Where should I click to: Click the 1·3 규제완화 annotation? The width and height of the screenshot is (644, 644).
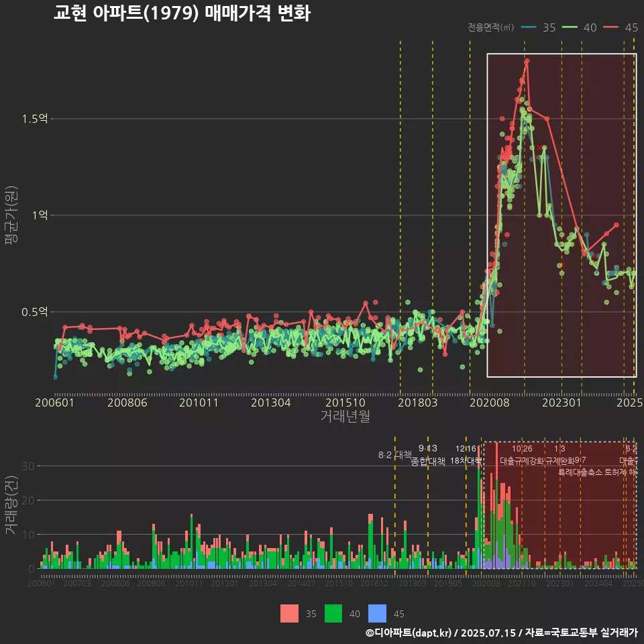click(x=559, y=455)
